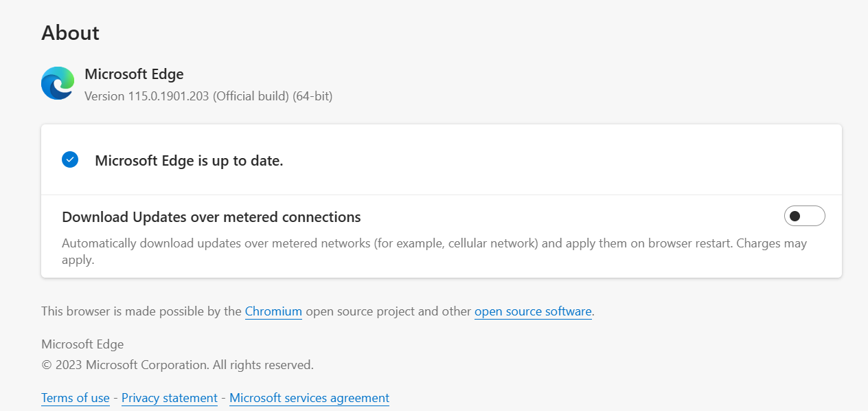Open the Terms of use link
Viewport: 868px width, 411px height.
point(76,398)
